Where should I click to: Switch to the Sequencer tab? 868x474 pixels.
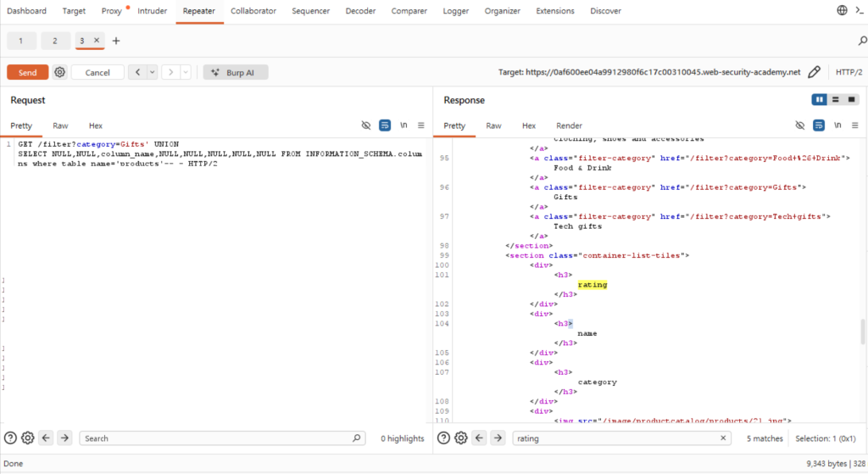310,11
